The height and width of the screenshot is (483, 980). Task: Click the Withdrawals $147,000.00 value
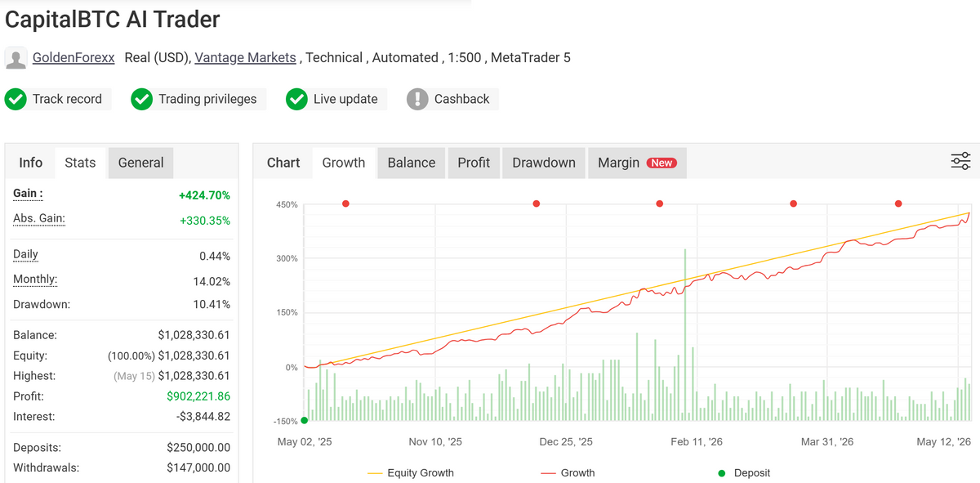[198, 468]
